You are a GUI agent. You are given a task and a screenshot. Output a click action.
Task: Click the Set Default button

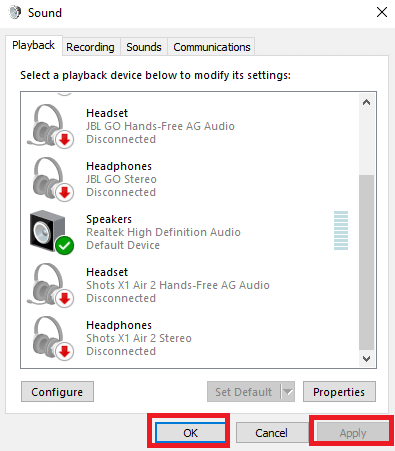click(244, 392)
